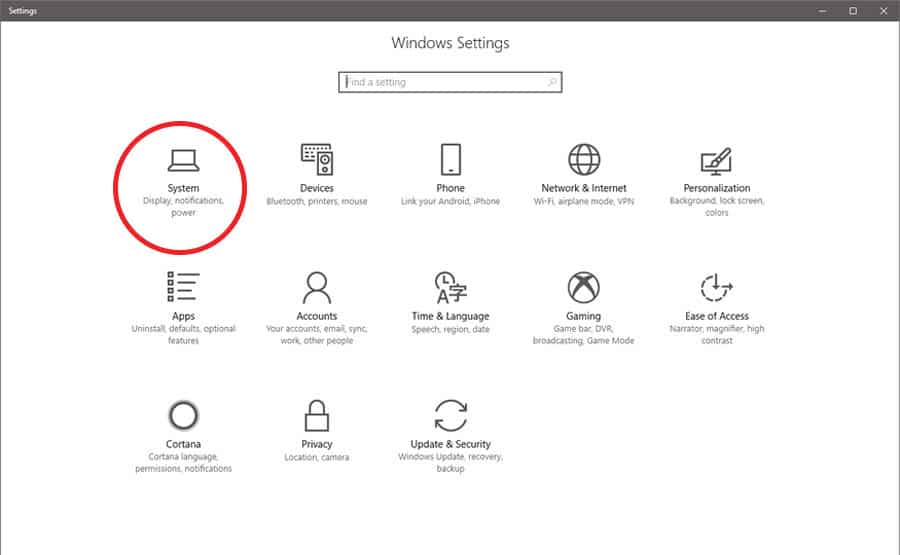Open the Apps list icon
Image resolution: width=900 pixels, height=555 pixels.
point(183,288)
